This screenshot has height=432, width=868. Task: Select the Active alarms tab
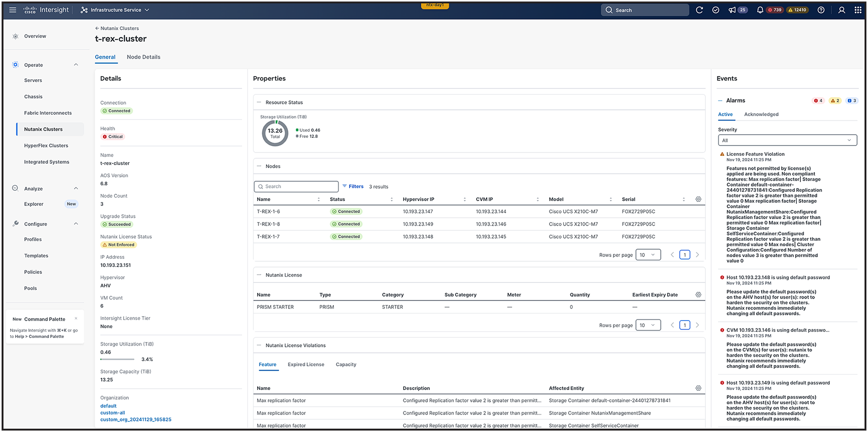[725, 114]
